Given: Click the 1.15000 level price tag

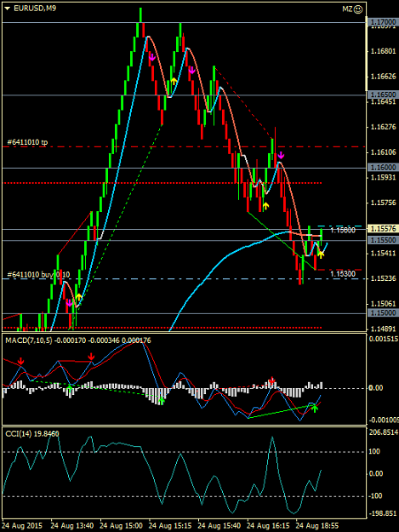Looking at the screenshot, I should pyautogui.click(x=383, y=312).
